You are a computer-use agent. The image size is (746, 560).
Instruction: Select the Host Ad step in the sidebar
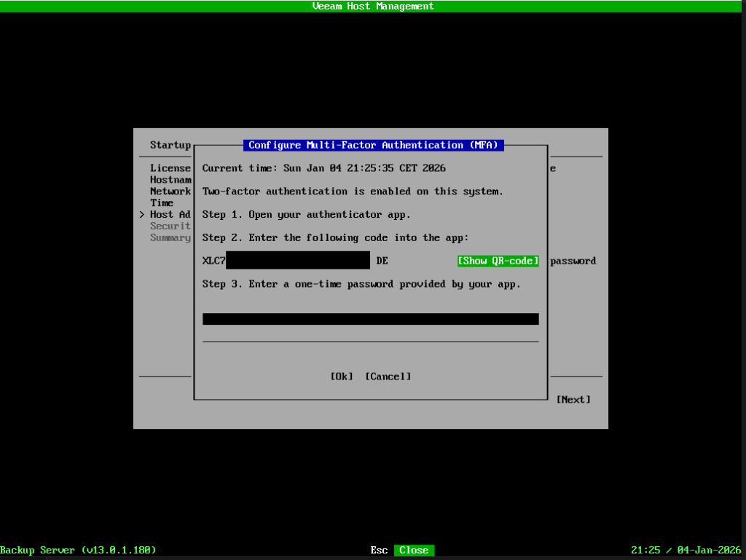(170, 215)
